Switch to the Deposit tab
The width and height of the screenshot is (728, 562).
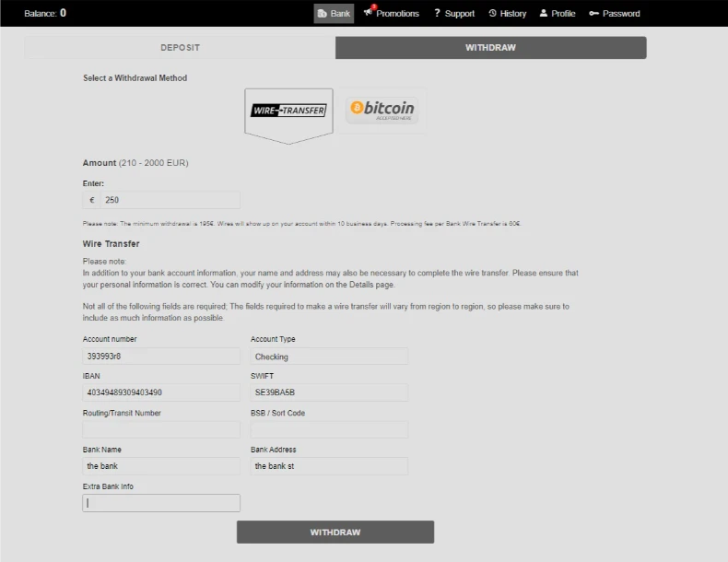(x=180, y=48)
